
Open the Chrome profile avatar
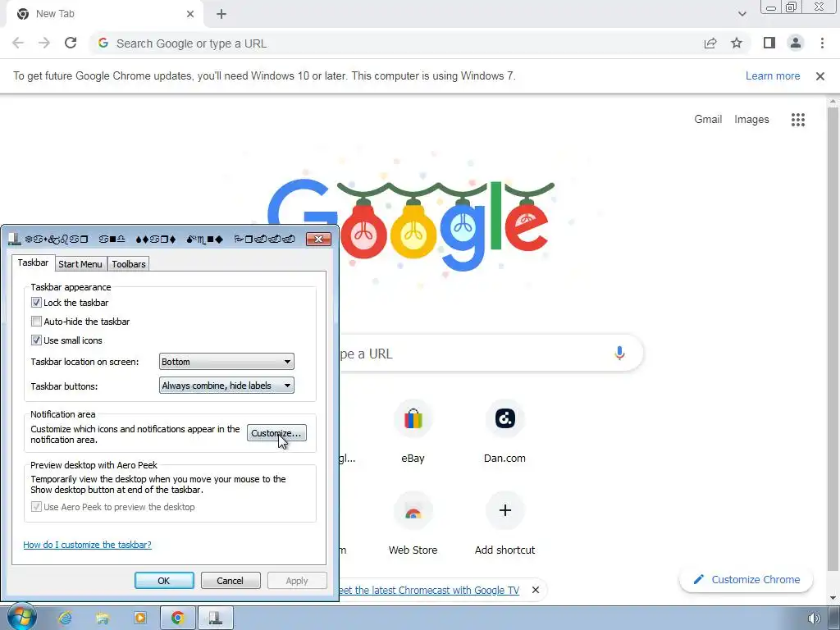[x=796, y=43]
